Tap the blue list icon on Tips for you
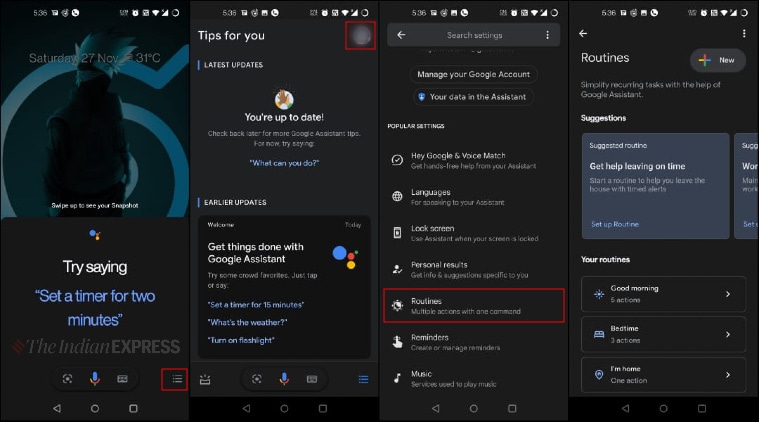Viewport: 759px width, 422px height. (x=364, y=379)
